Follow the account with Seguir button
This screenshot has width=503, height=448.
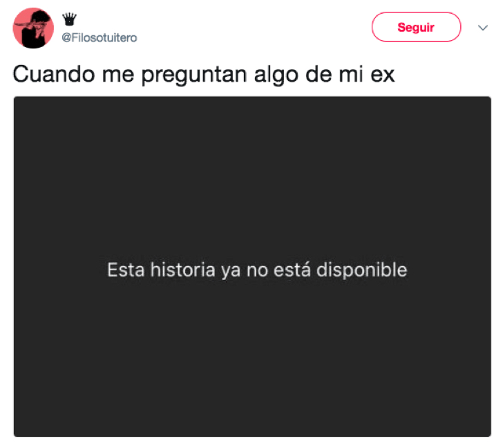[416, 27]
